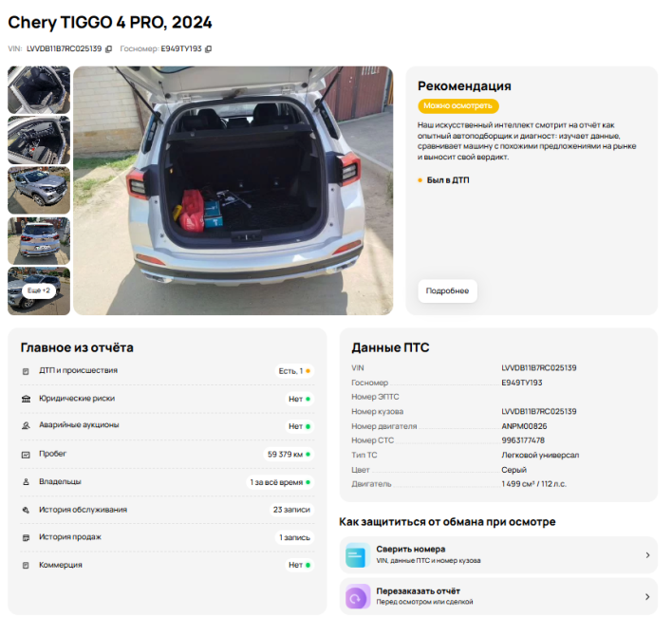Open the Пробег row label
The width and height of the screenshot is (672, 636).
(x=53, y=454)
